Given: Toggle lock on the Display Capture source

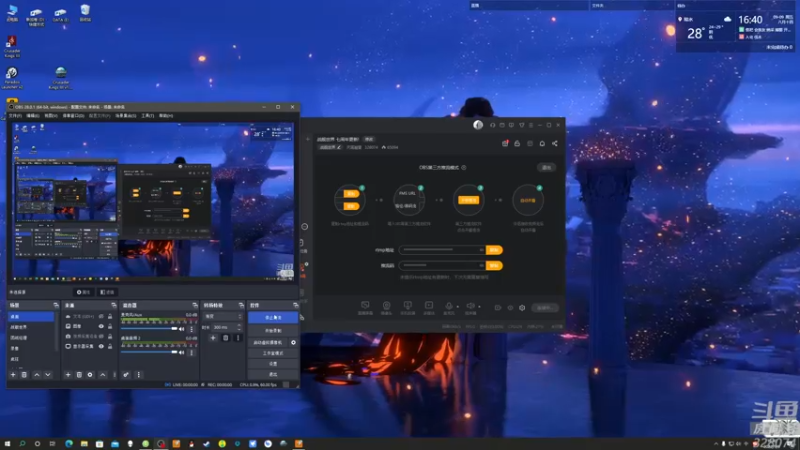Looking at the screenshot, I should pos(110,346).
